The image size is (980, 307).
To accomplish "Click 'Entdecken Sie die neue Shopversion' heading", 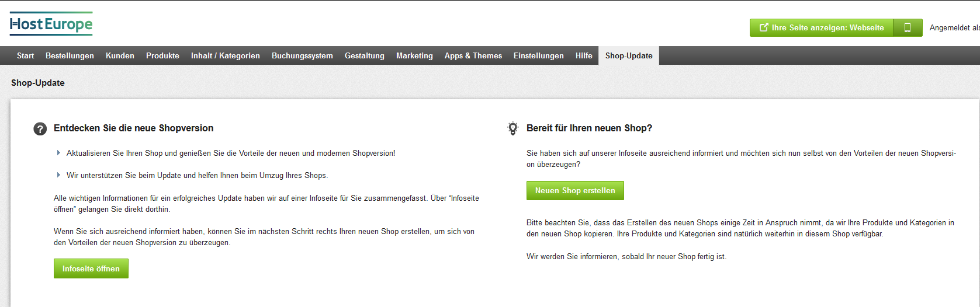I will (133, 128).
